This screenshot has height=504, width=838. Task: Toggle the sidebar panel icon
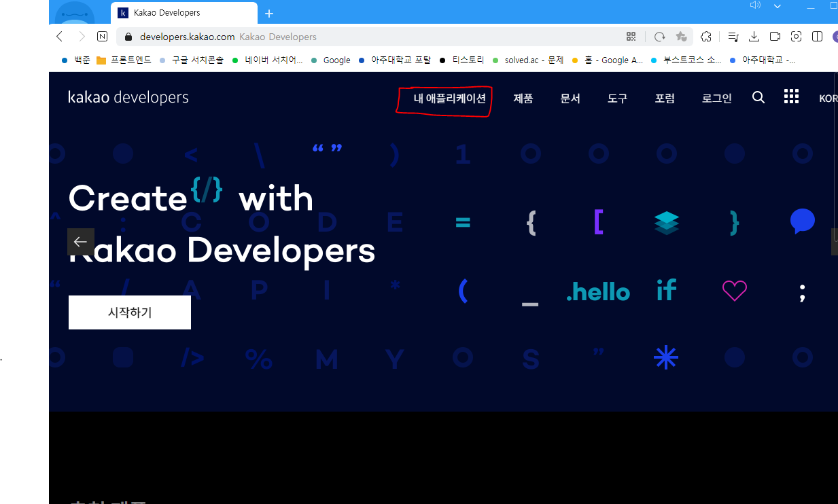pos(817,37)
